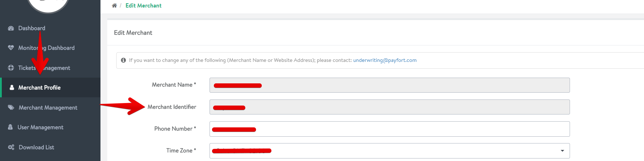Click the Monitoring Dashboard heartbeat icon
This screenshot has height=161, width=644.
tap(11, 48)
